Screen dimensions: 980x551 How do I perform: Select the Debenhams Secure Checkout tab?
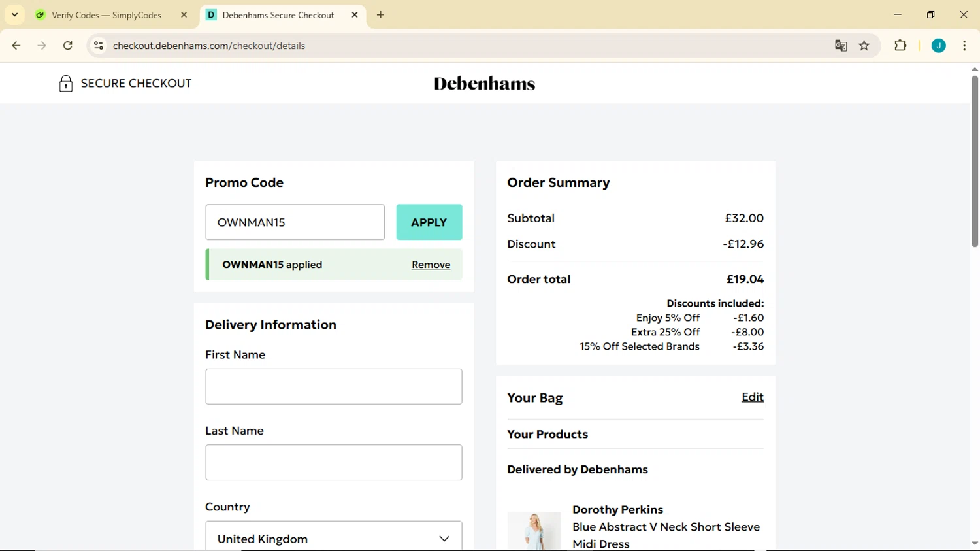[x=278, y=15]
